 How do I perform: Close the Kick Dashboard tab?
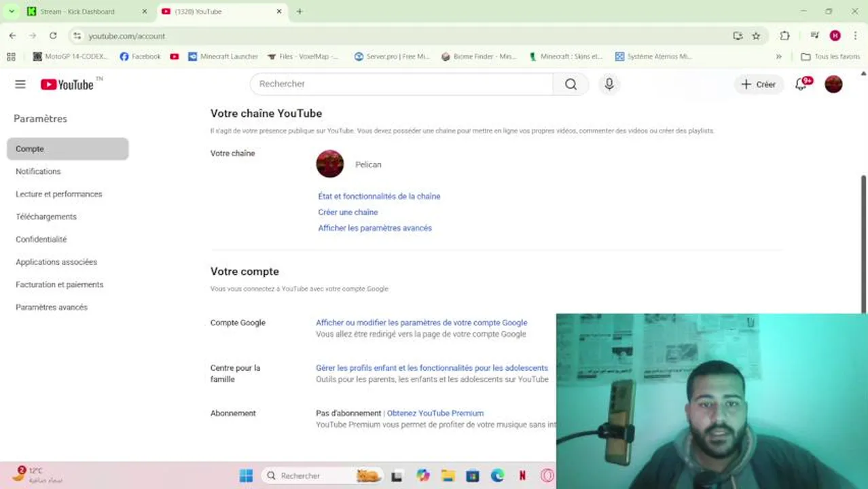144,12
